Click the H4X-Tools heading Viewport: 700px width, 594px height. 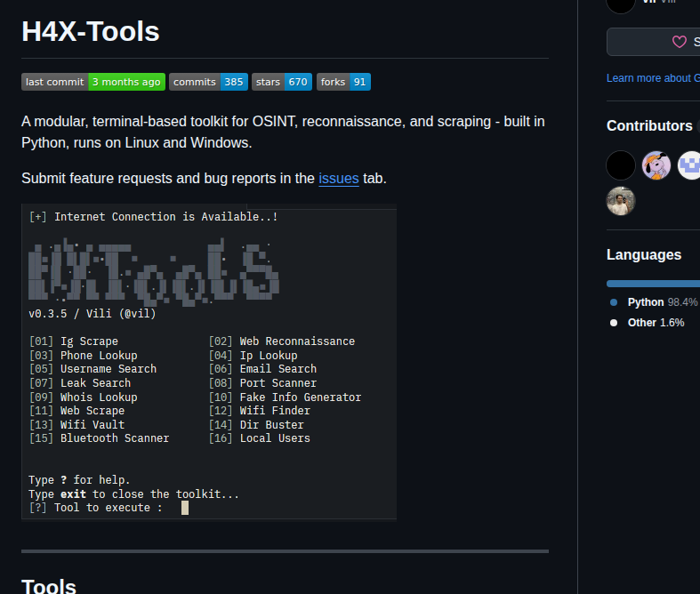[91, 31]
